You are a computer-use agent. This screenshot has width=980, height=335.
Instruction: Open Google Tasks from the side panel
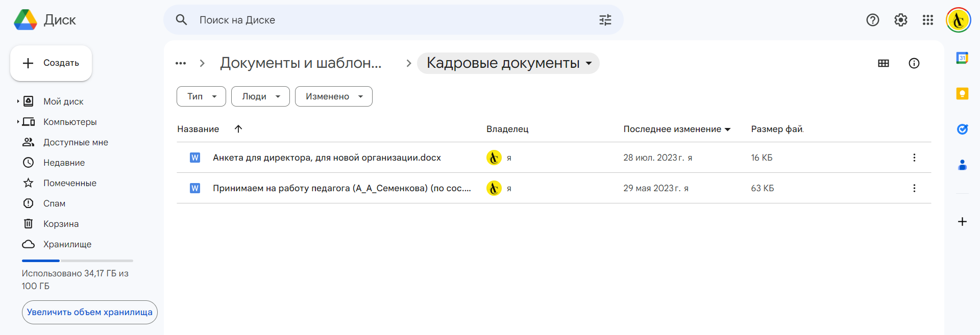coord(962,129)
